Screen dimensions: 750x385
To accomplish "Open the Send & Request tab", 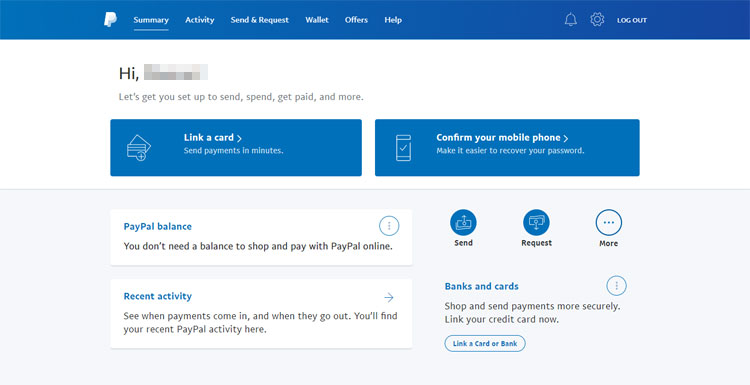I will [x=260, y=20].
